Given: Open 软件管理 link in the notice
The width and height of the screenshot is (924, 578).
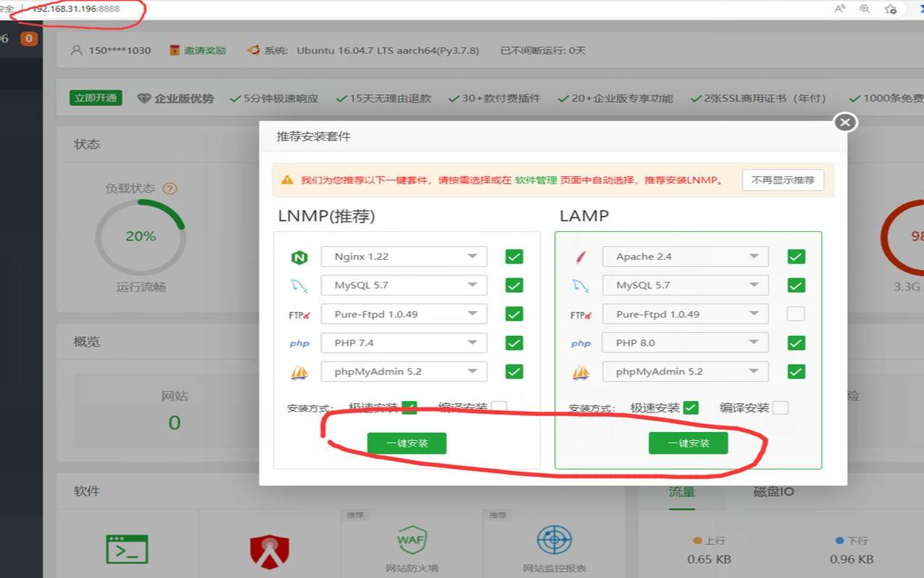Looking at the screenshot, I should [x=536, y=181].
